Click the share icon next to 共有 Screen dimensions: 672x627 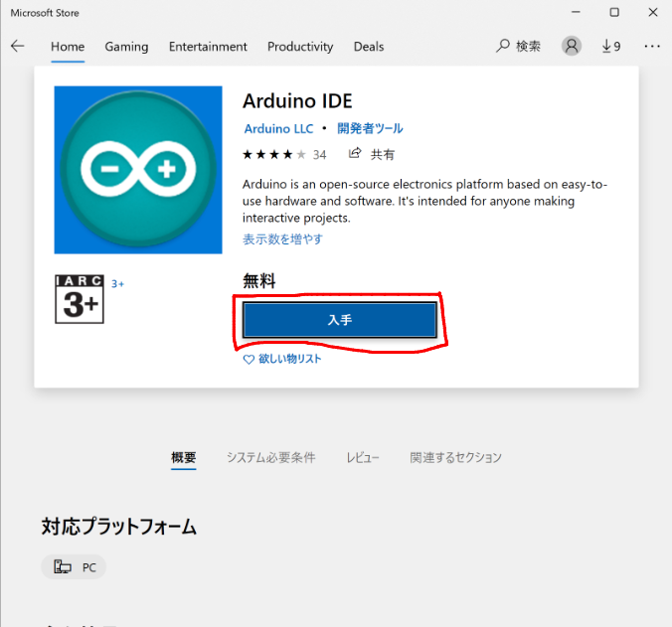coord(355,153)
